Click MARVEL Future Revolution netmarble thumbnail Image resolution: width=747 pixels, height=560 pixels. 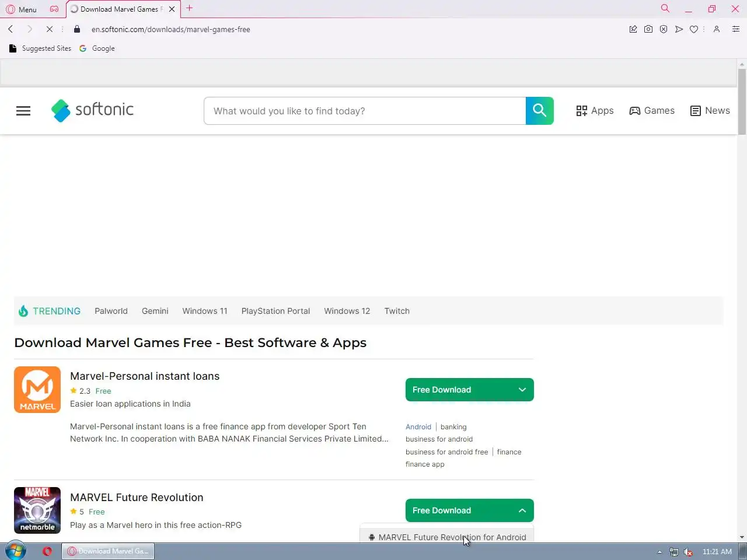pyautogui.click(x=37, y=510)
